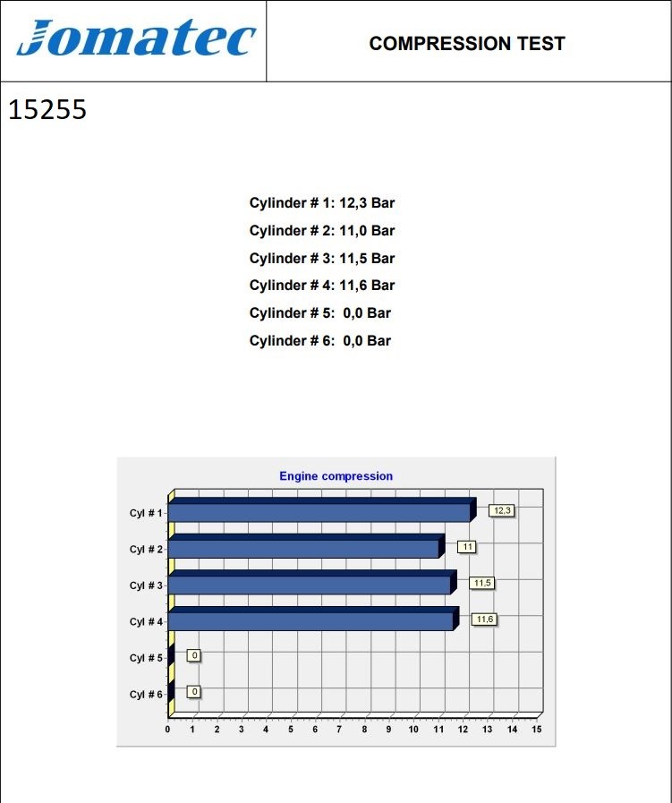Click the Jomatec logo

[136, 39]
